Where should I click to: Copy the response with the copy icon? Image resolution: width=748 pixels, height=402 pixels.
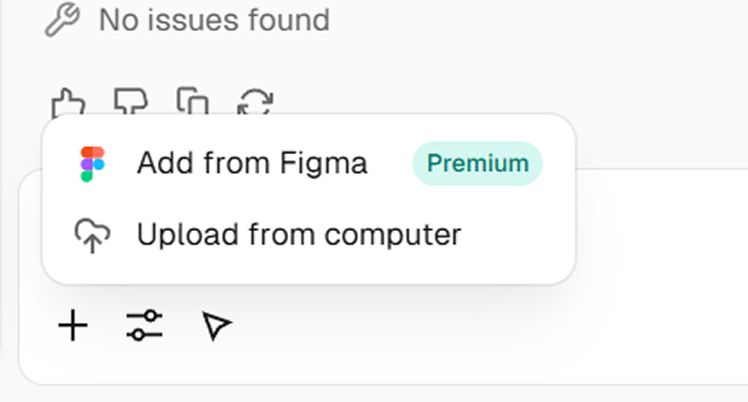pos(193,101)
